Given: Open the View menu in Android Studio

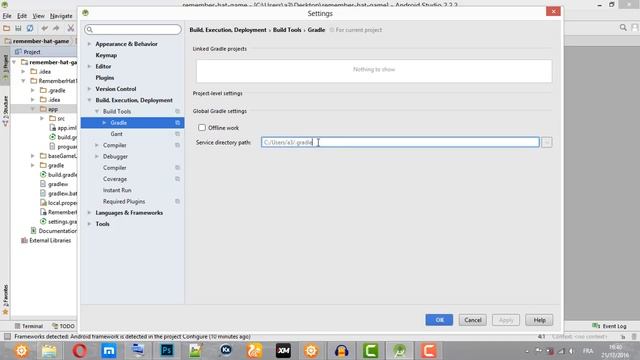Looking at the screenshot, I should tap(38, 16).
